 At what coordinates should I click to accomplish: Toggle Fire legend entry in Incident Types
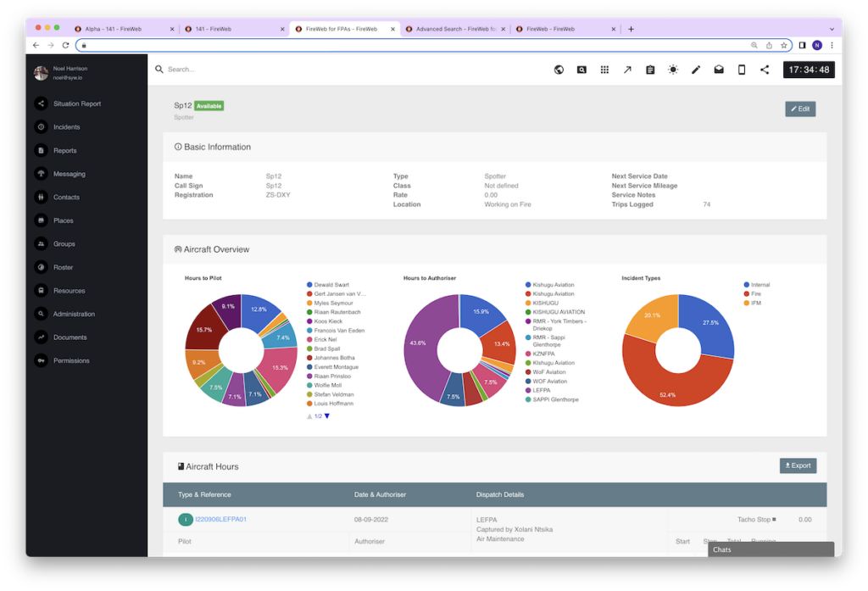[756, 294]
